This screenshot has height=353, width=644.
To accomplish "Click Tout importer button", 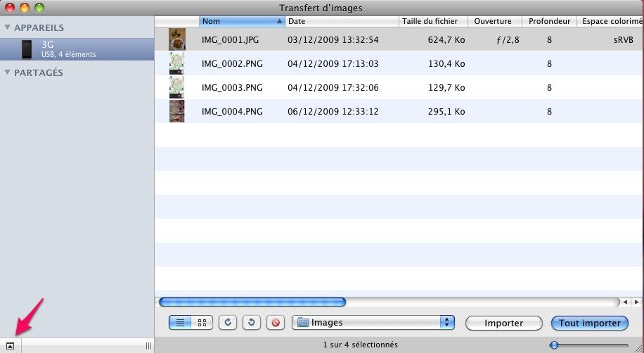I will 590,323.
